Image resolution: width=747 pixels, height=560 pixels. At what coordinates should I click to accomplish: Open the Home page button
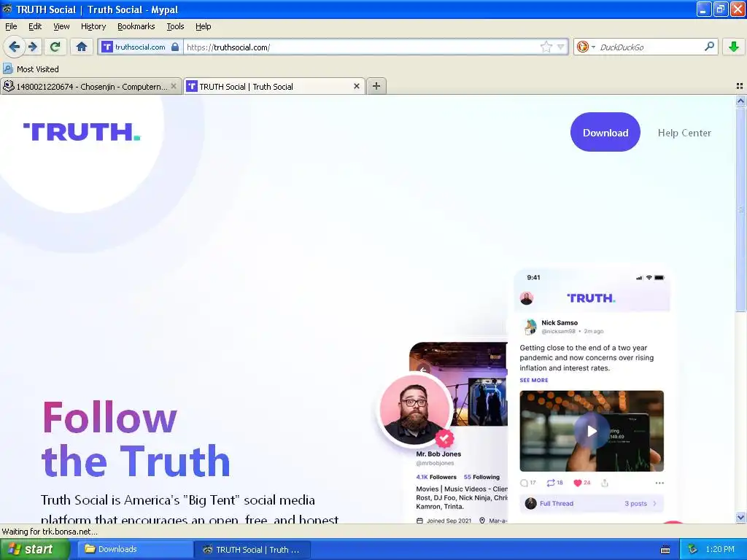82,47
